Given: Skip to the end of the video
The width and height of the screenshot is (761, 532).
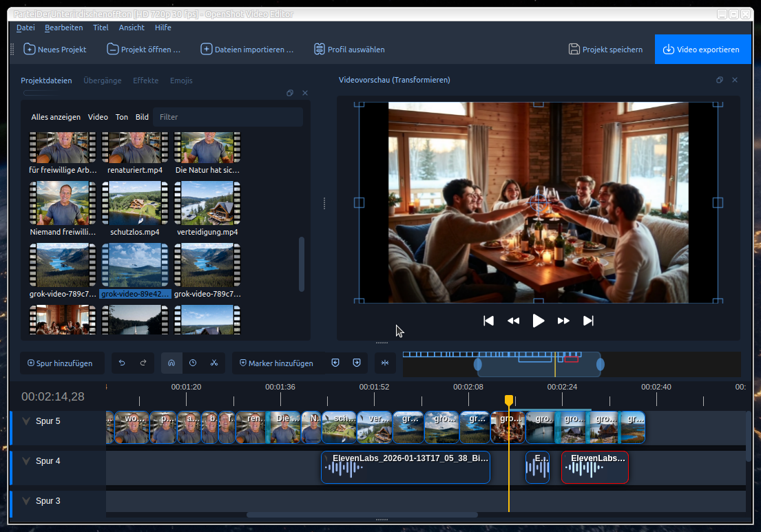Looking at the screenshot, I should click(588, 321).
